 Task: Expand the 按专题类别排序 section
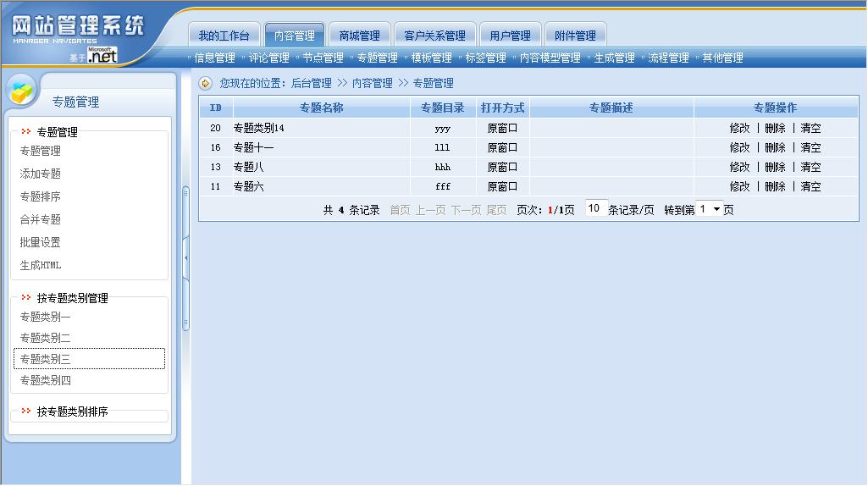[x=72, y=411]
